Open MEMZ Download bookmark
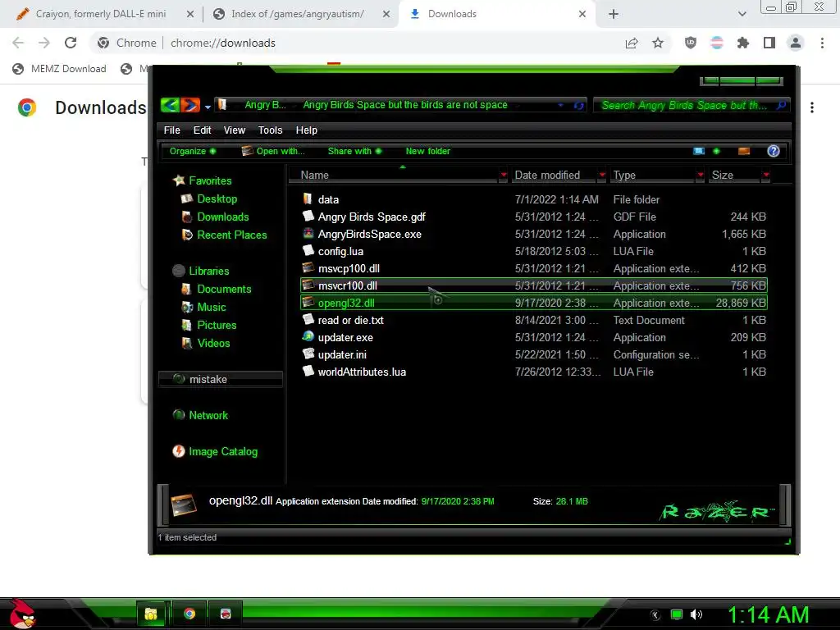The image size is (840, 630). point(59,69)
